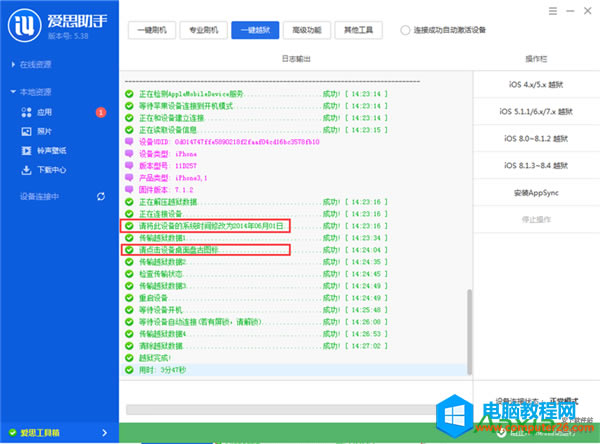Click the 设备连接中 status text
Screen dimensions: 600x444
39,197
